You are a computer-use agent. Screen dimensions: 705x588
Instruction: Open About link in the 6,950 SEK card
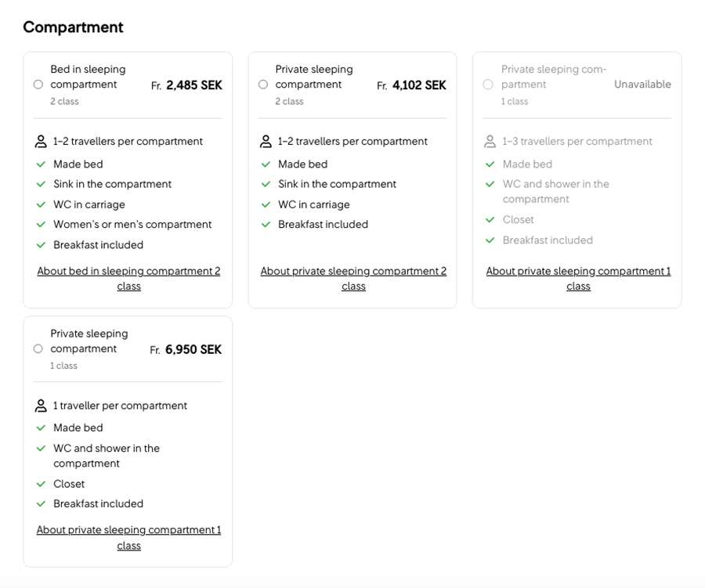coord(128,538)
